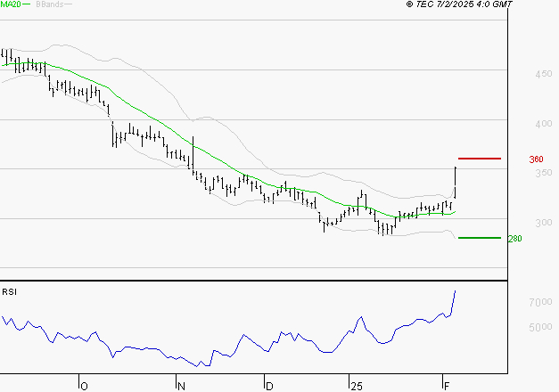The height and width of the screenshot is (392, 559).
Task: Click the red 360 resistance line
Action: (x=480, y=159)
